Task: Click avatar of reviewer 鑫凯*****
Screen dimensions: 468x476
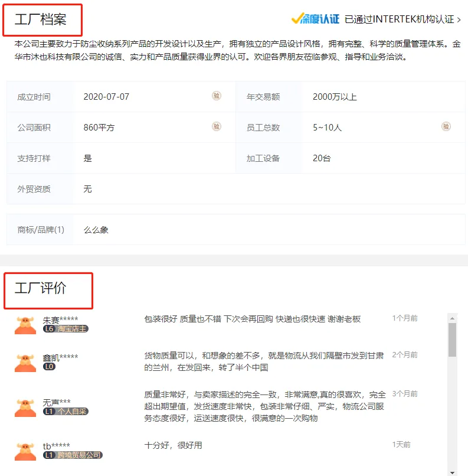Action: pyautogui.click(x=25, y=362)
